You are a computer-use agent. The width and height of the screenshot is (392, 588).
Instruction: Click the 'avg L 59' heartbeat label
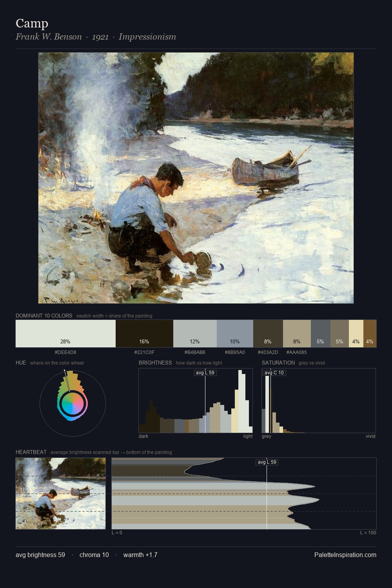267,462
